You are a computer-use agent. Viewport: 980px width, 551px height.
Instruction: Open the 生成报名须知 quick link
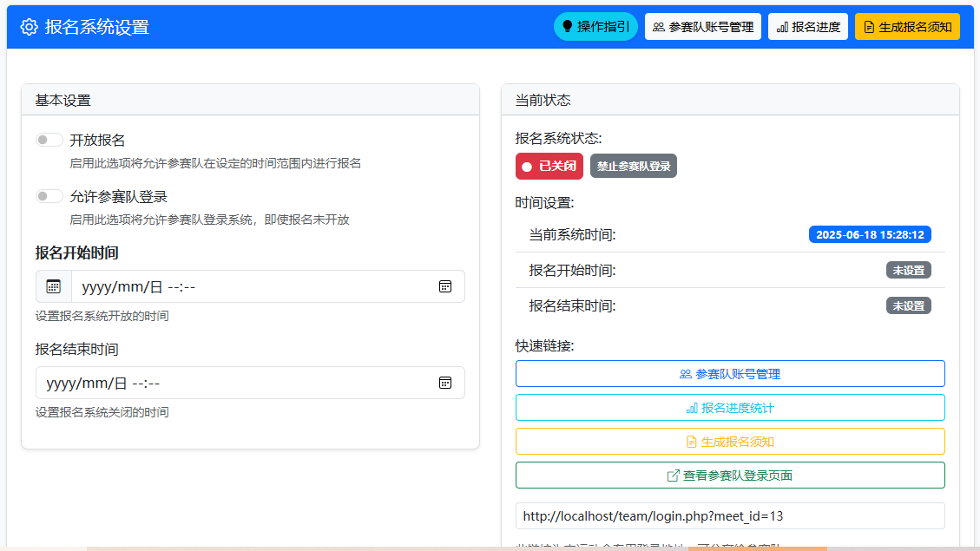(x=730, y=441)
